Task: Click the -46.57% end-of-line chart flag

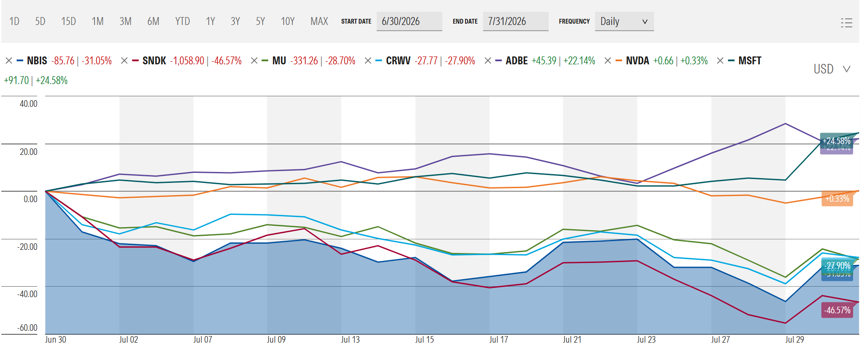Action: tap(837, 310)
